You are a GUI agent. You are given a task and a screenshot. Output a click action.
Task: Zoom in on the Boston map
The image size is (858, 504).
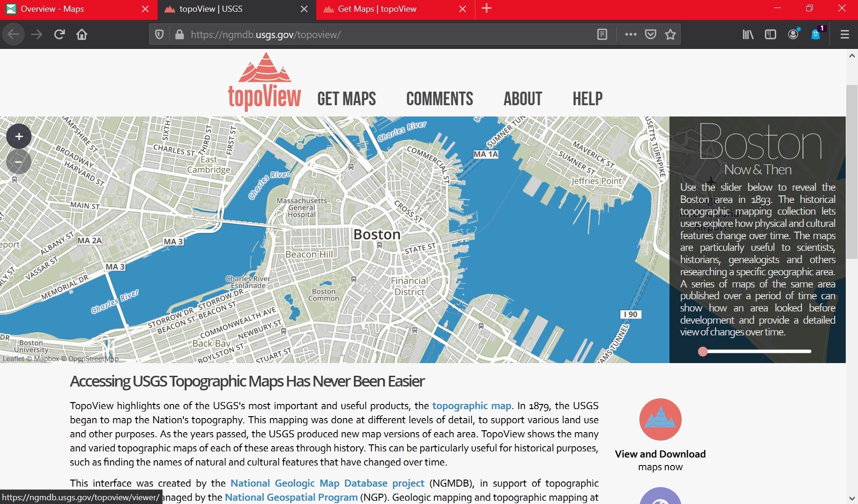19,137
